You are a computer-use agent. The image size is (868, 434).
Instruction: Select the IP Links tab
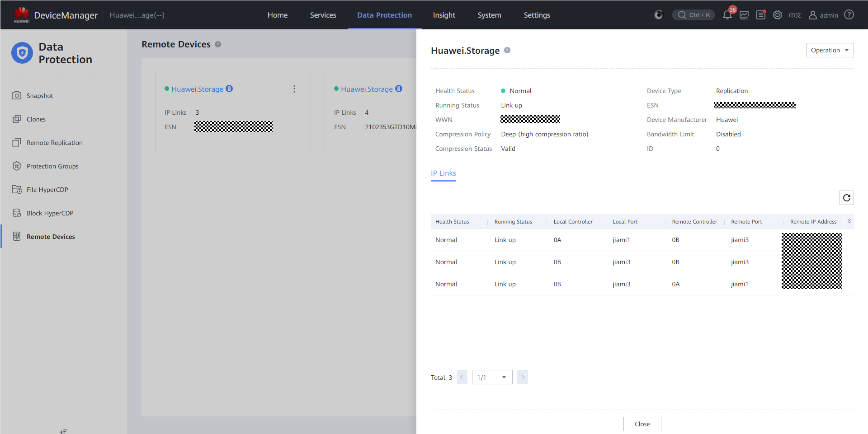[443, 173]
